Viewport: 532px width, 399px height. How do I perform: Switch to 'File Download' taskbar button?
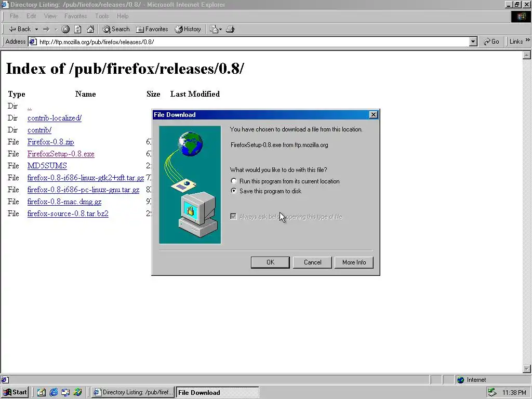click(217, 393)
